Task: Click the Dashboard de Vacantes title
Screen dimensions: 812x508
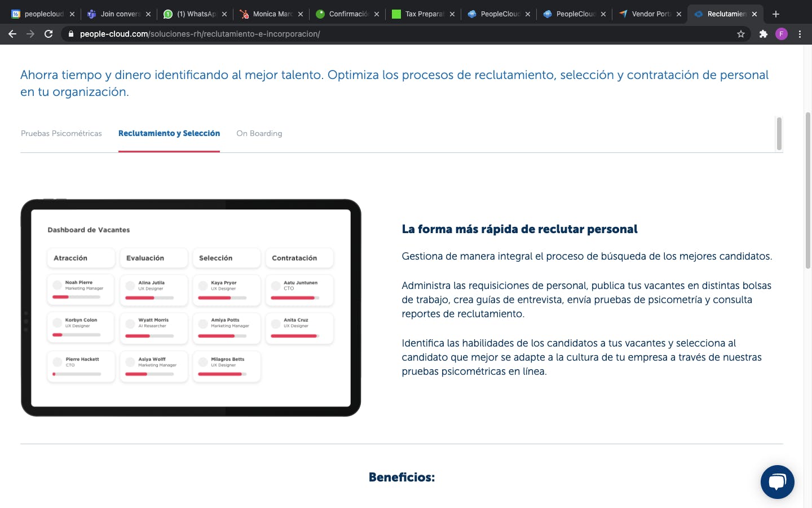Action: (x=89, y=230)
